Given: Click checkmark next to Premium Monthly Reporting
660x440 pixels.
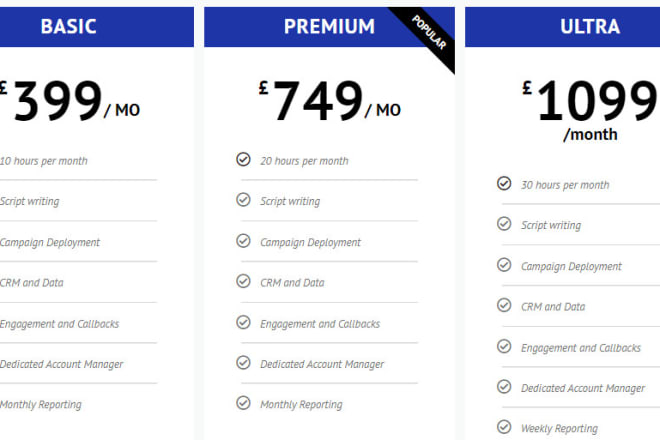Looking at the screenshot, I should (x=243, y=403).
